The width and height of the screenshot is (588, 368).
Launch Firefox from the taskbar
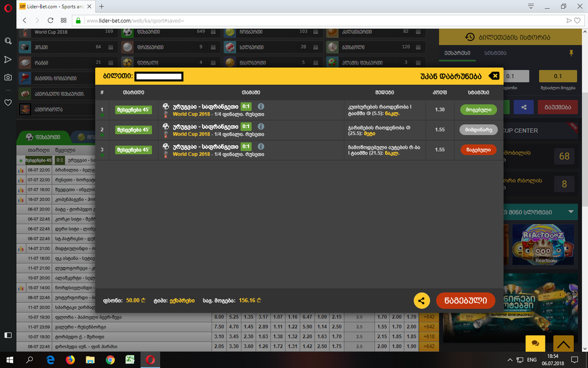[70, 360]
